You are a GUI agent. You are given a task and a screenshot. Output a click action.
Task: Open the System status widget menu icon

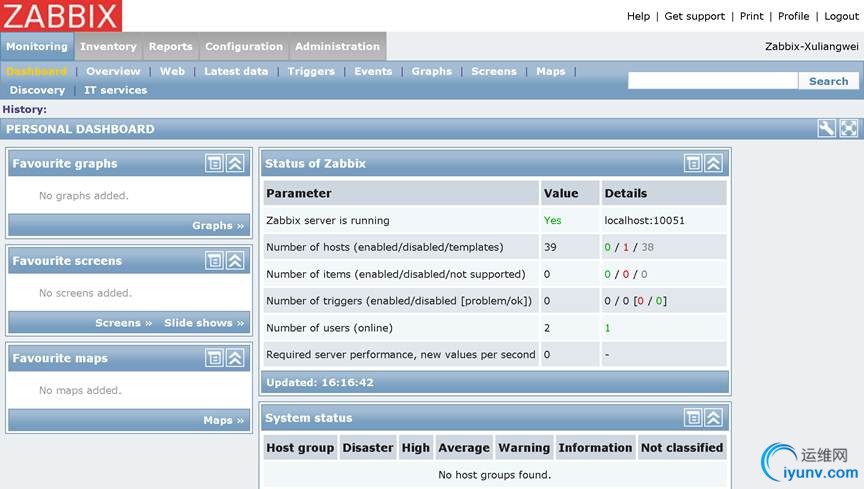coord(693,417)
